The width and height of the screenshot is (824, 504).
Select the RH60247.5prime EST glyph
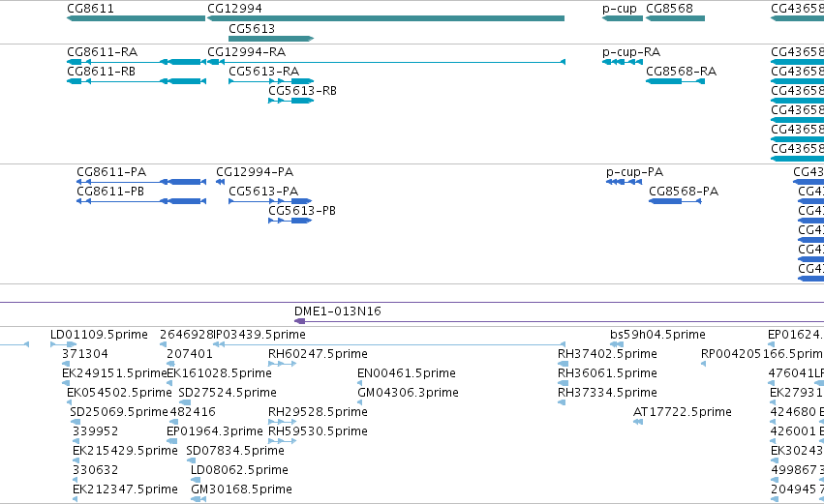282,364
